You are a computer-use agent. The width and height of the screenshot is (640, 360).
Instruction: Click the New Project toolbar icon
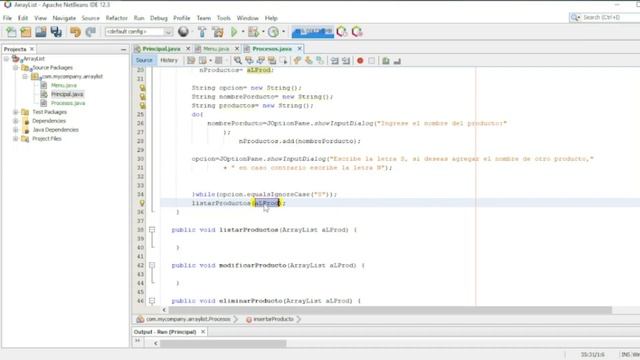26,32
